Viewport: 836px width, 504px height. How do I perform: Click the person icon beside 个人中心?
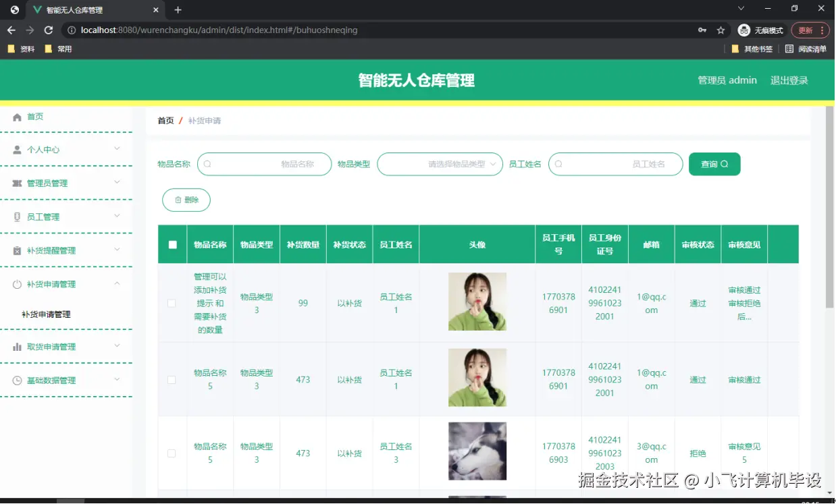click(18, 150)
